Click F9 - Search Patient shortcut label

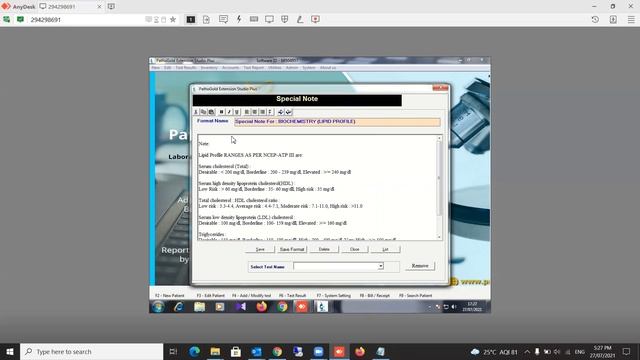click(x=416, y=295)
